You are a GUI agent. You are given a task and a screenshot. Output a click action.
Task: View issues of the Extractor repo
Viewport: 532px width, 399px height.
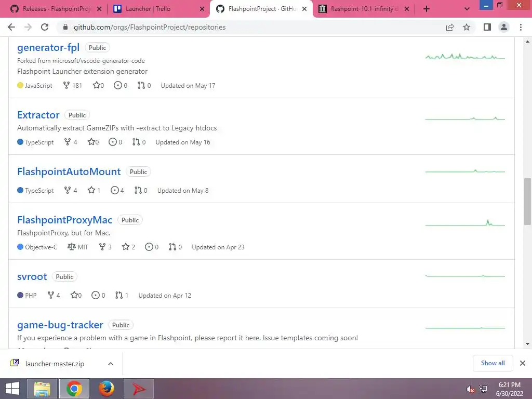pyautogui.click(x=115, y=142)
